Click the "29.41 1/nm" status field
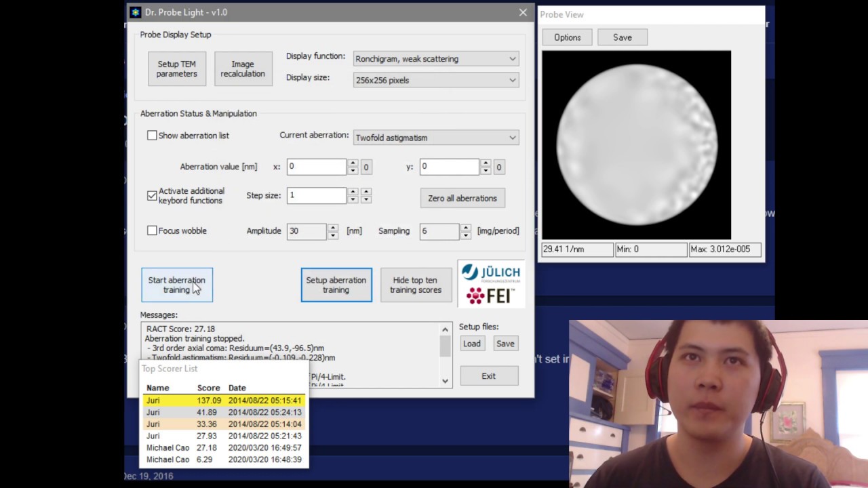This screenshot has width=868, height=488. [x=577, y=249]
